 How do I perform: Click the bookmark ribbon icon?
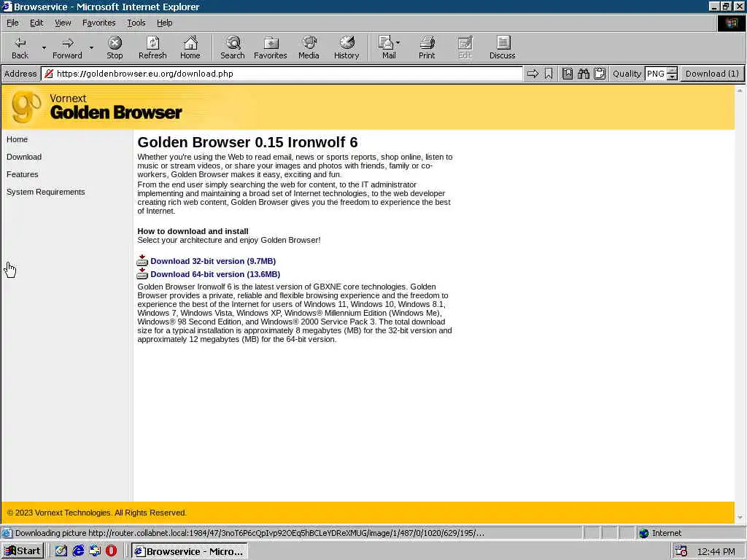(x=549, y=74)
